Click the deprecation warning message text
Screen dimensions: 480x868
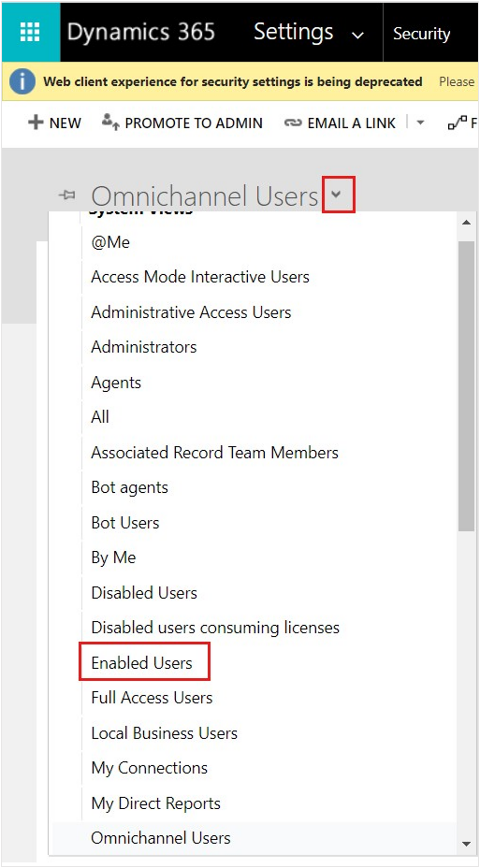click(233, 82)
